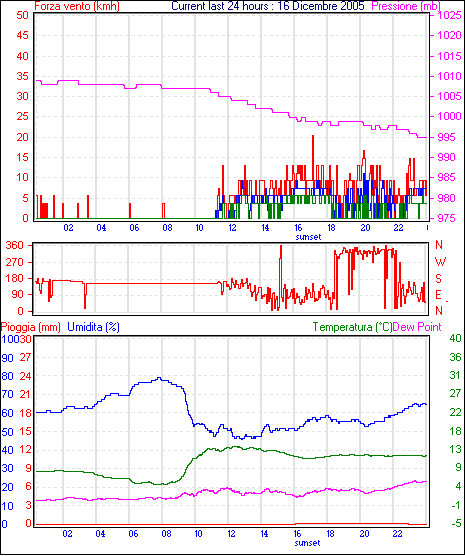This screenshot has height=556, width=465.
Task: Click the Temperatura (°C) legend label
Action: (353, 327)
